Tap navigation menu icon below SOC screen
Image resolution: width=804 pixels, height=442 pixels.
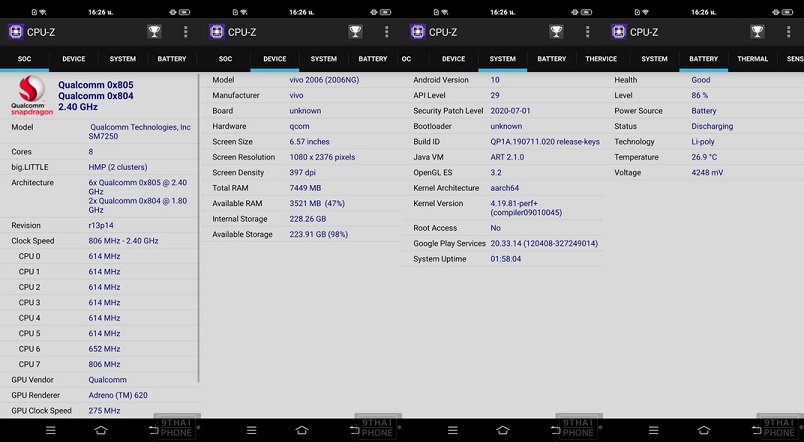click(50, 430)
